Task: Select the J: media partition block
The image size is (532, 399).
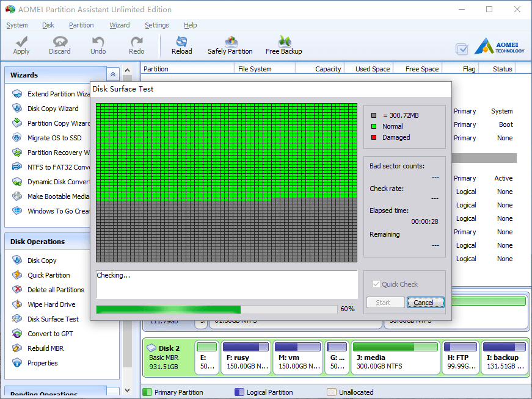Action: coord(395,358)
